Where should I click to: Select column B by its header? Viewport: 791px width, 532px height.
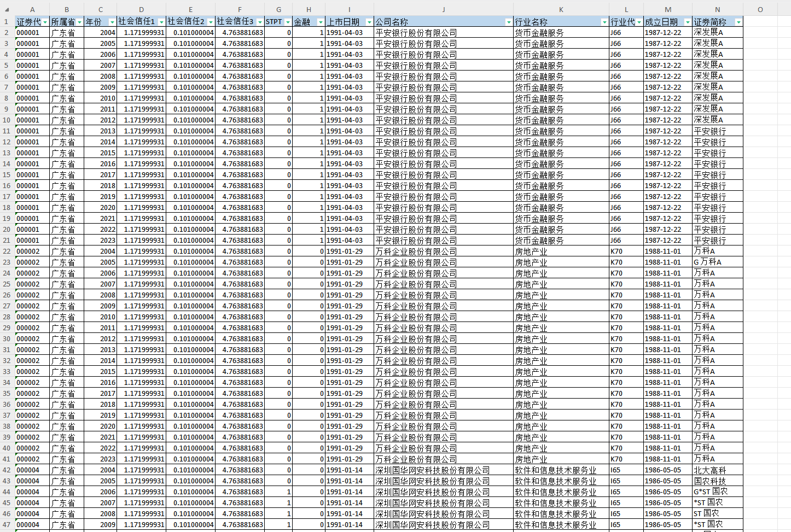coord(67,9)
